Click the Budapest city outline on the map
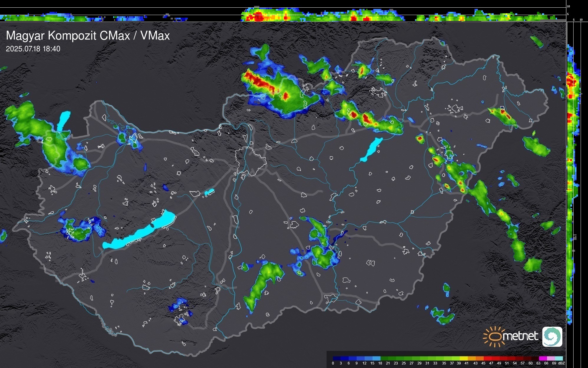The width and height of the screenshot is (588, 368). point(251,161)
